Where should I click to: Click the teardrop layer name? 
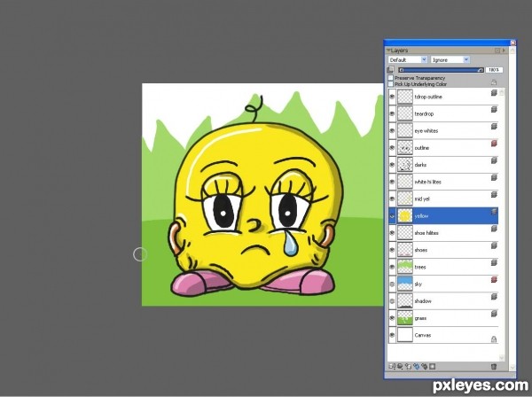tap(424, 113)
